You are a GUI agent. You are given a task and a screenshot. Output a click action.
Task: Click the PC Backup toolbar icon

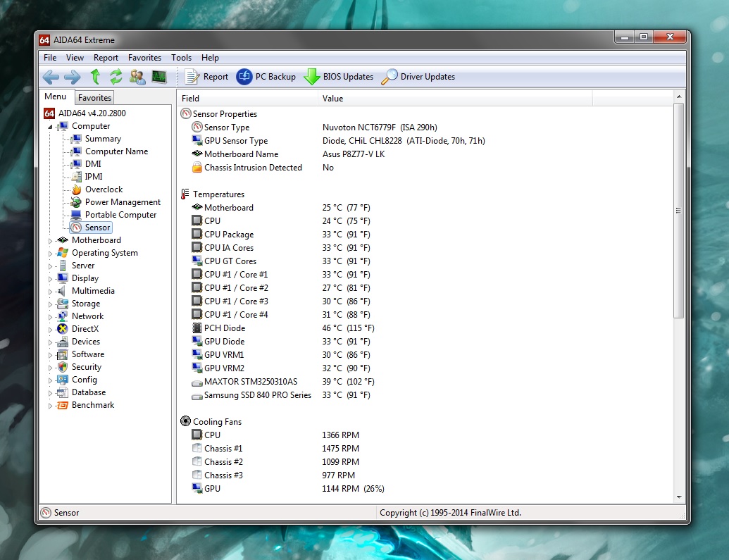(x=244, y=77)
